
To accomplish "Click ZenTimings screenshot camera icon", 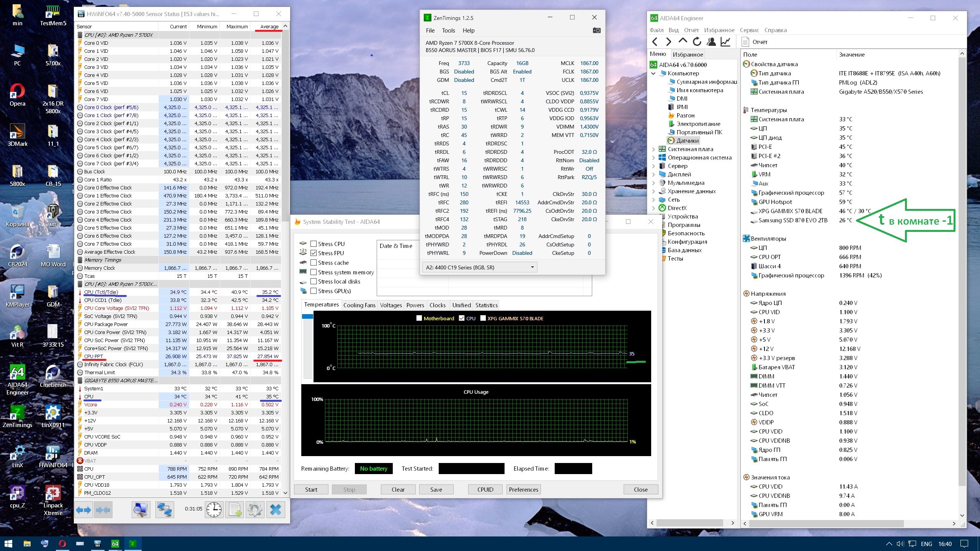I will (x=596, y=30).
